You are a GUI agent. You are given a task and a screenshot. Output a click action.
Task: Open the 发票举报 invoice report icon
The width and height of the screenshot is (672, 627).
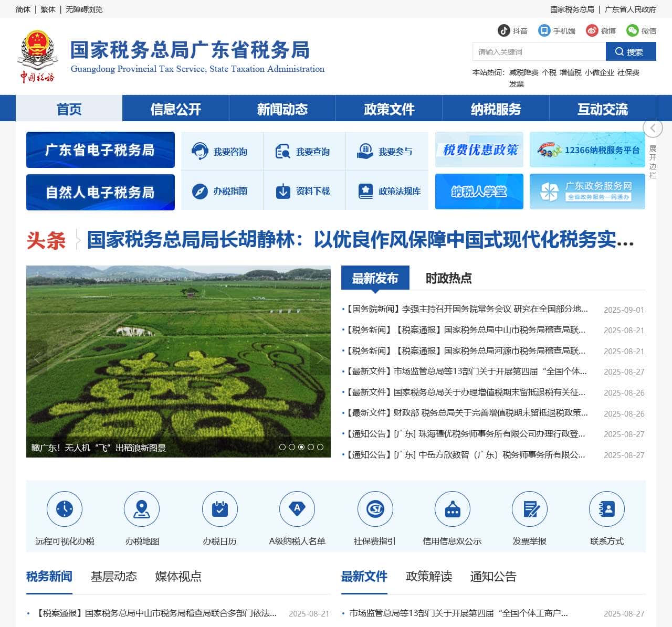click(x=530, y=508)
